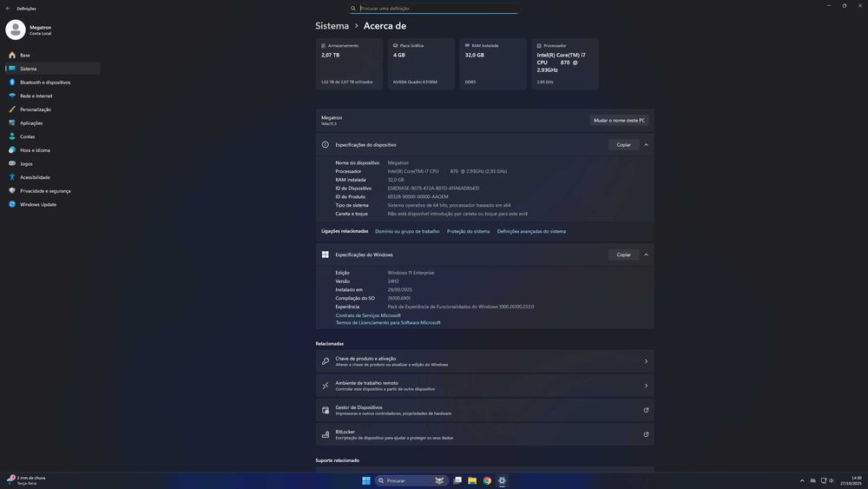The height and width of the screenshot is (489, 868).
Task: Open Hora e idioma settings
Action: [52, 150]
